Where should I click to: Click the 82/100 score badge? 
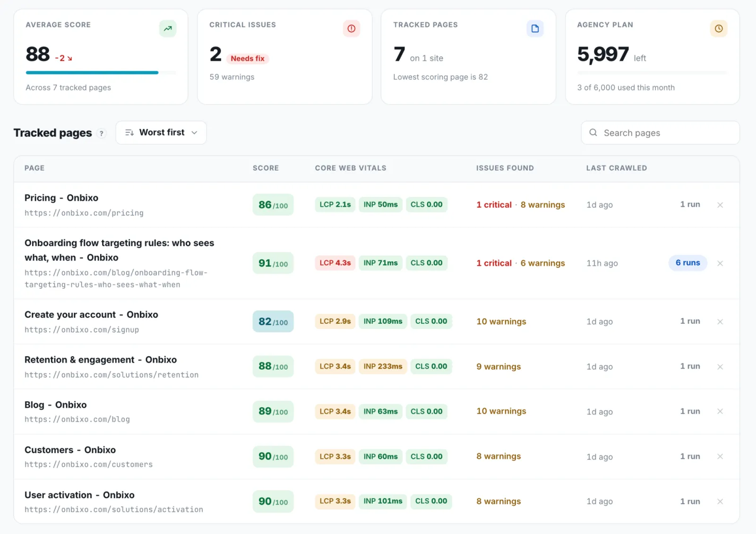click(x=273, y=322)
